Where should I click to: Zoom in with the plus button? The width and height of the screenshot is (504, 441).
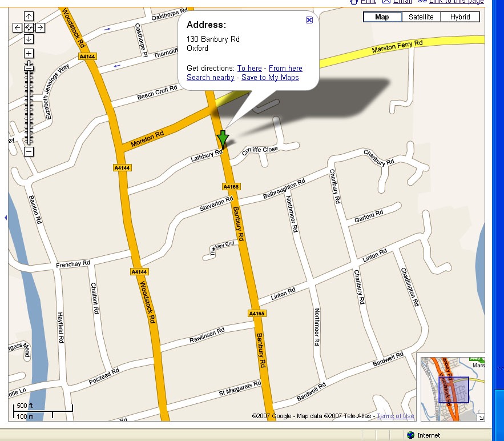pos(29,53)
